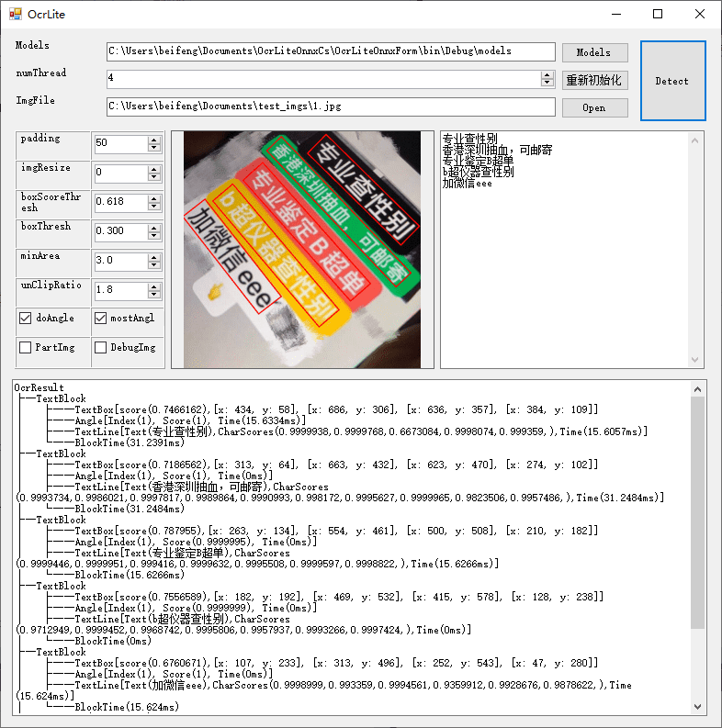The width and height of the screenshot is (722, 728).
Task: Uncheck the mostAngl checkbox
Action: click(x=100, y=318)
